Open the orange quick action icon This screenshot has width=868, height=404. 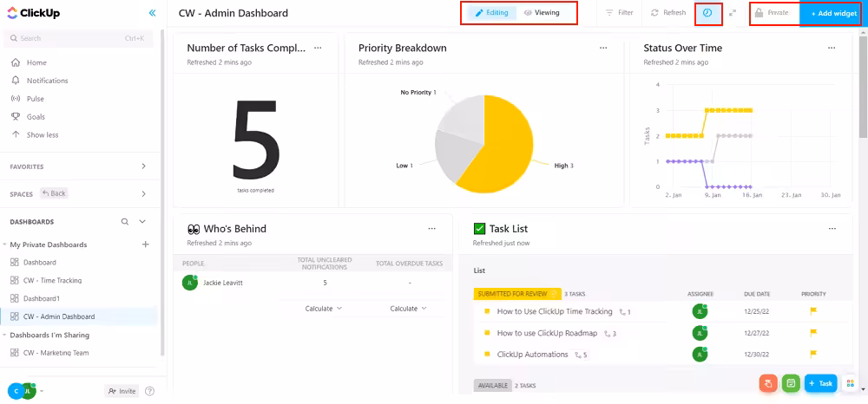coord(767,383)
